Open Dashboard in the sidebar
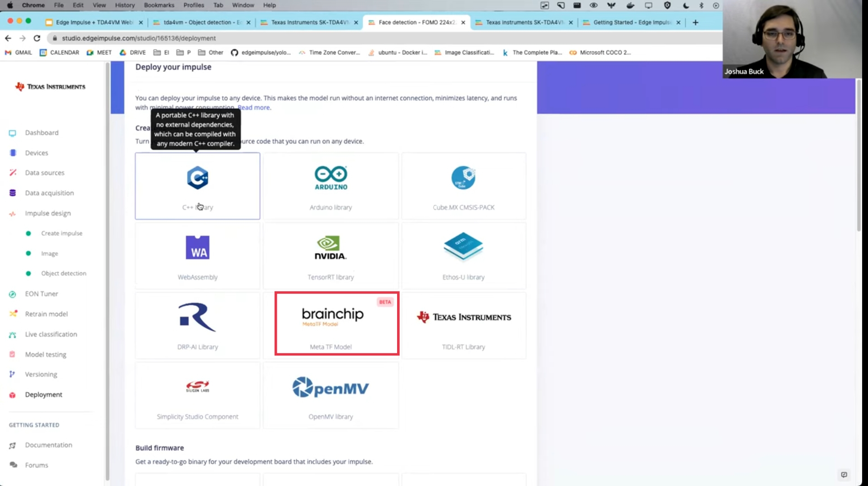Viewport: 868px width, 486px height. point(42,133)
